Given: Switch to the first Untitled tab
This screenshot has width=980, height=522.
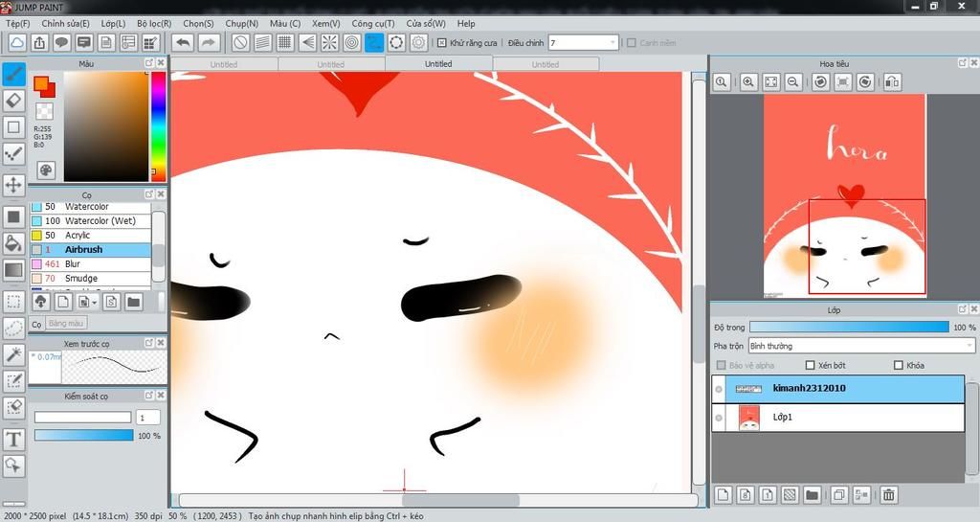Looking at the screenshot, I should 224,64.
